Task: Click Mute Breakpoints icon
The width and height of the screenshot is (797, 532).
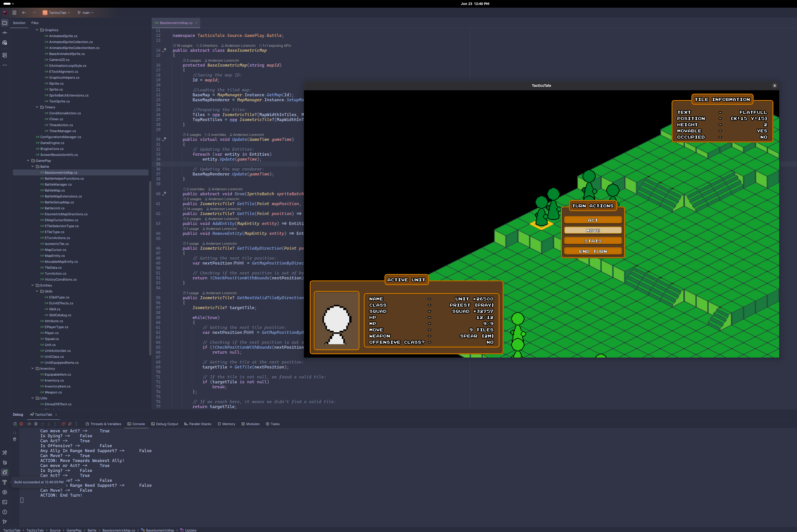Action: [x=70, y=424]
